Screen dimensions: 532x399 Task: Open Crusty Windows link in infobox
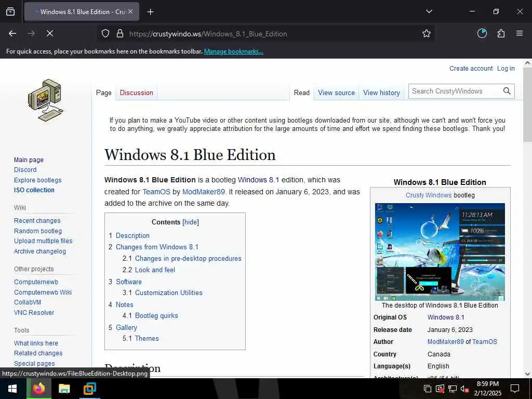429,195
